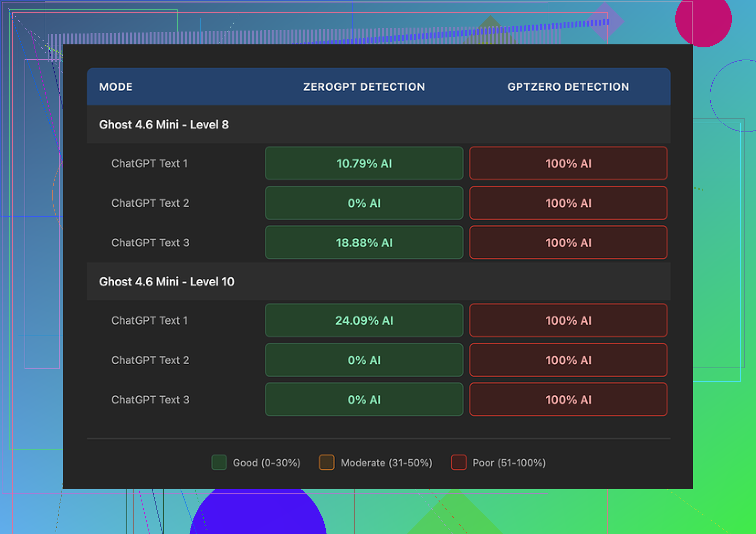
Task: Click the Moderate (31-50%) legend label
Action: [x=386, y=463]
